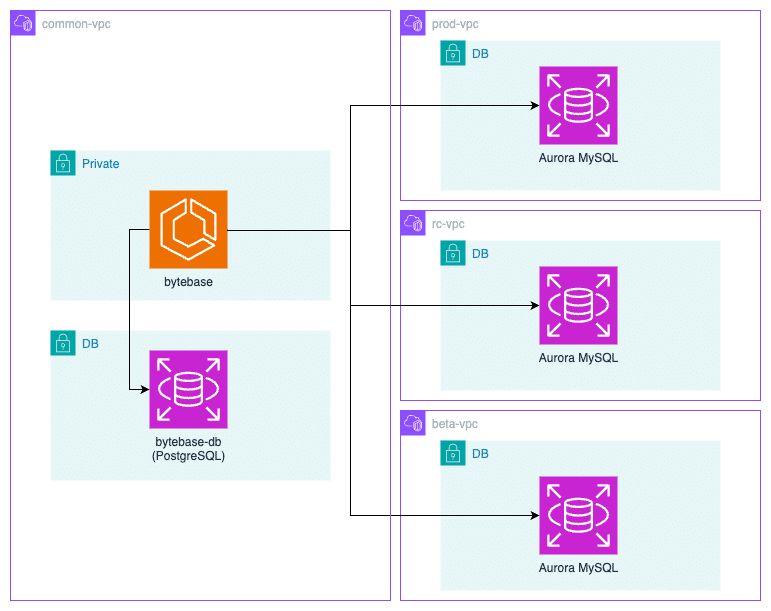Select the bytebase-db PostgreSQL Aurora icon
This screenshot has width=771, height=611.
[188, 389]
